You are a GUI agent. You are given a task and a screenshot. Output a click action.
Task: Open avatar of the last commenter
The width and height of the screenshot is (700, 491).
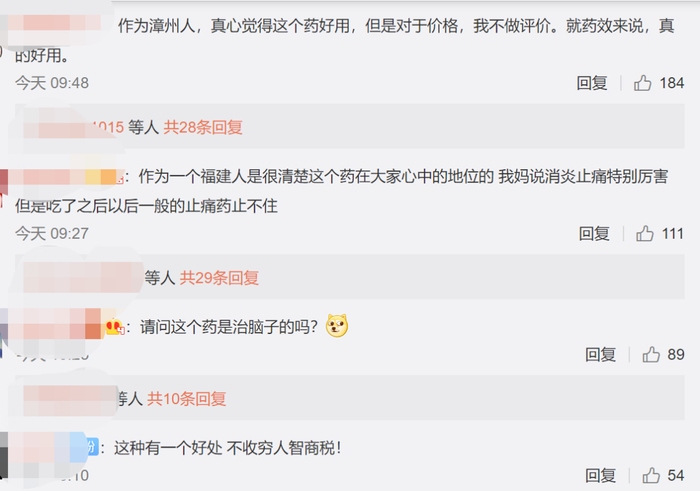pos(4,455)
